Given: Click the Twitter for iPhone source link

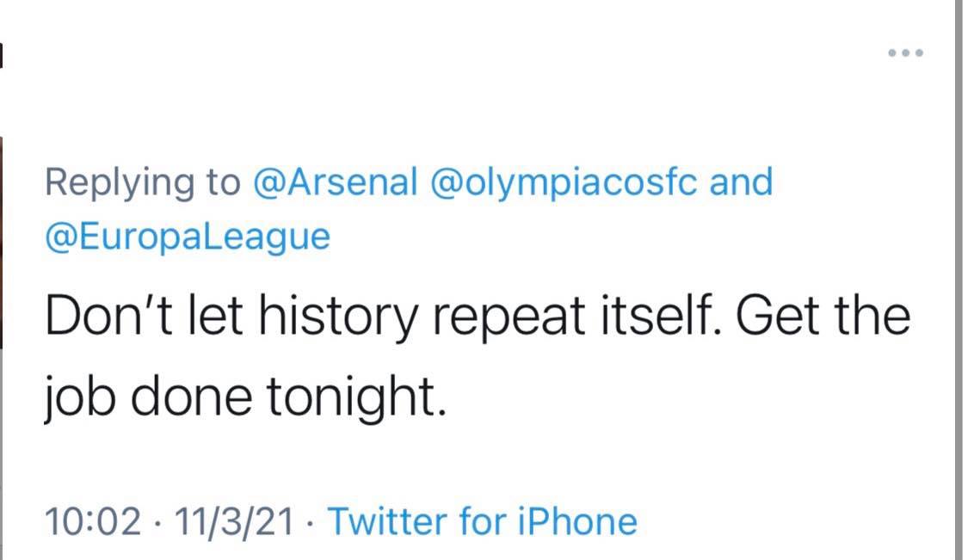Looking at the screenshot, I should pos(483,521).
